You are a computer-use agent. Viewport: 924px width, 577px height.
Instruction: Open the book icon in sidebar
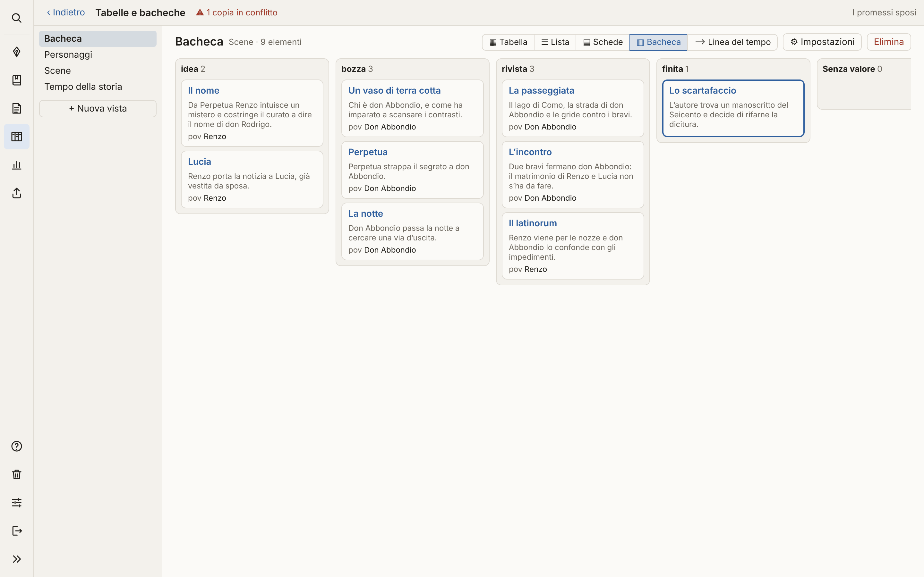tap(16, 80)
